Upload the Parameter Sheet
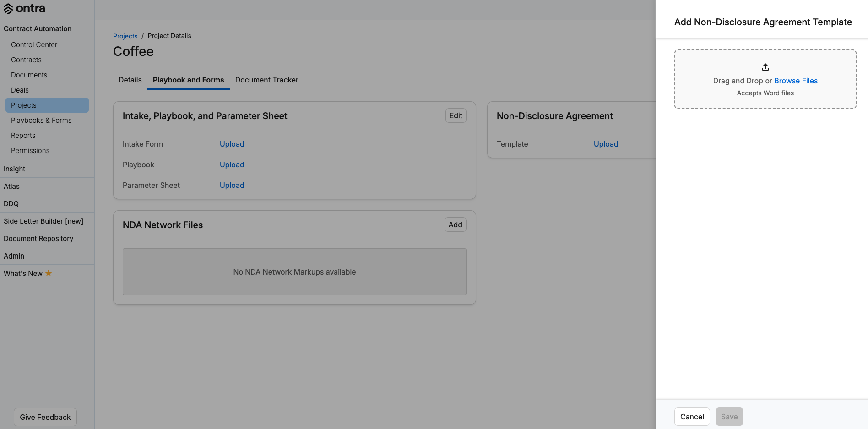 point(232,185)
